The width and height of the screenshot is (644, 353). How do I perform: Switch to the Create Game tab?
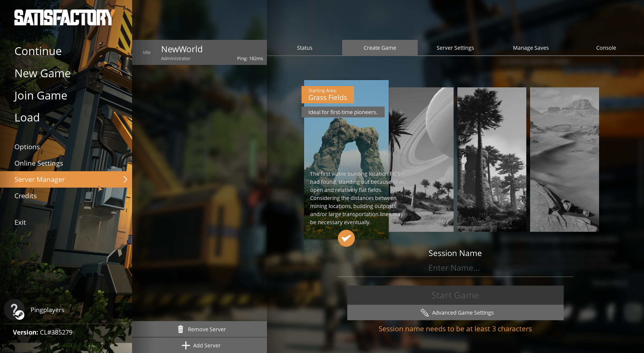pyautogui.click(x=380, y=48)
